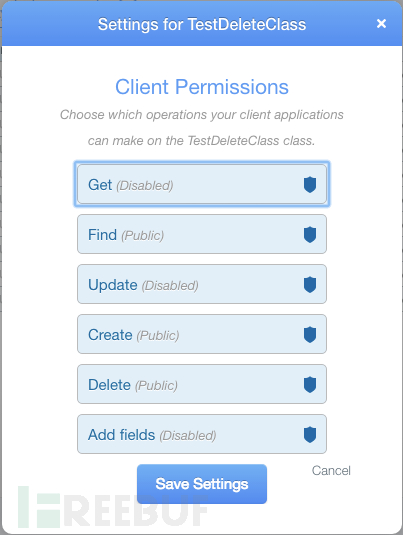Viewport: 403px width, 535px height.
Task: Click the Save Settings button
Action: pyautogui.click(x=202, y=484)
